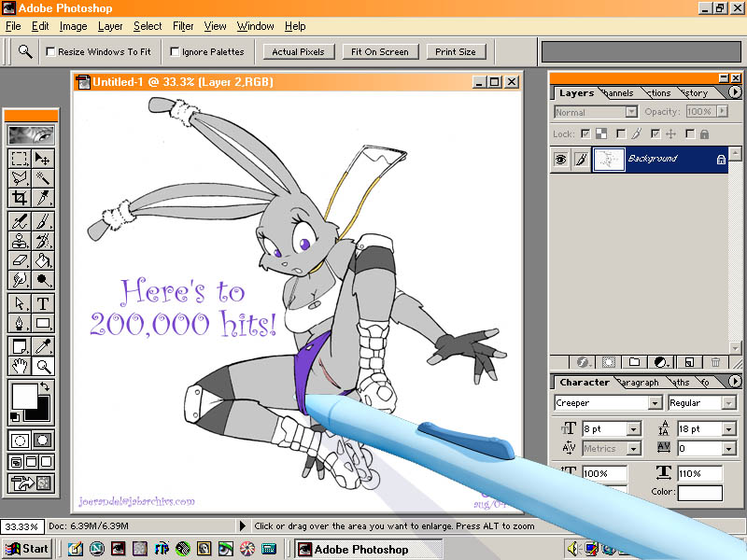This screenshot has width=747, height=560.
Task: Click Adobe Online eye image in toolbox
Action: (31, 135)
